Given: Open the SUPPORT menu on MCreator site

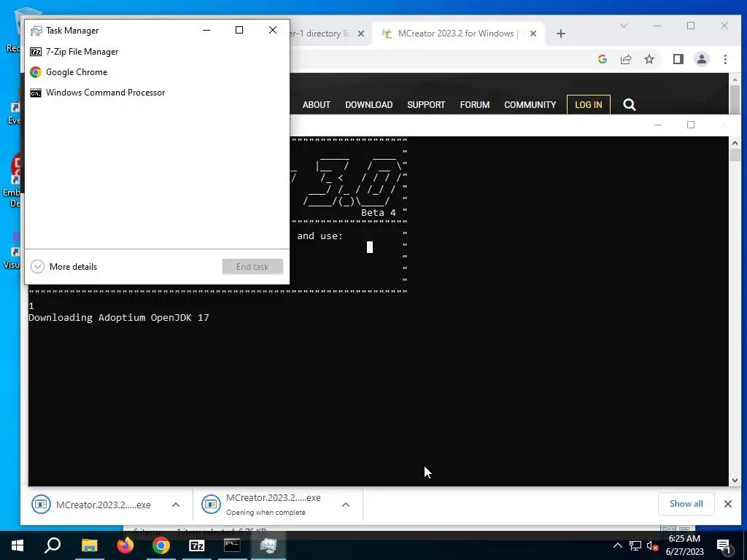Looking at the screenshot, I should [x=426, y=105].
